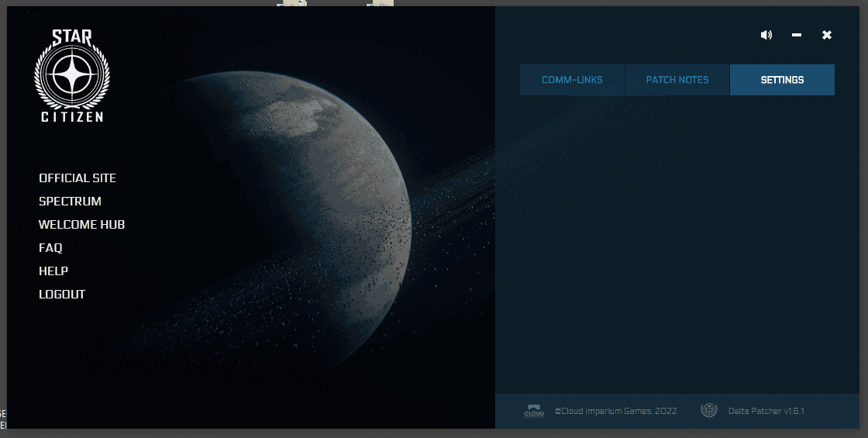
Task: Click the Cloud Imperium logo in footer
Action: coord(534,411)
